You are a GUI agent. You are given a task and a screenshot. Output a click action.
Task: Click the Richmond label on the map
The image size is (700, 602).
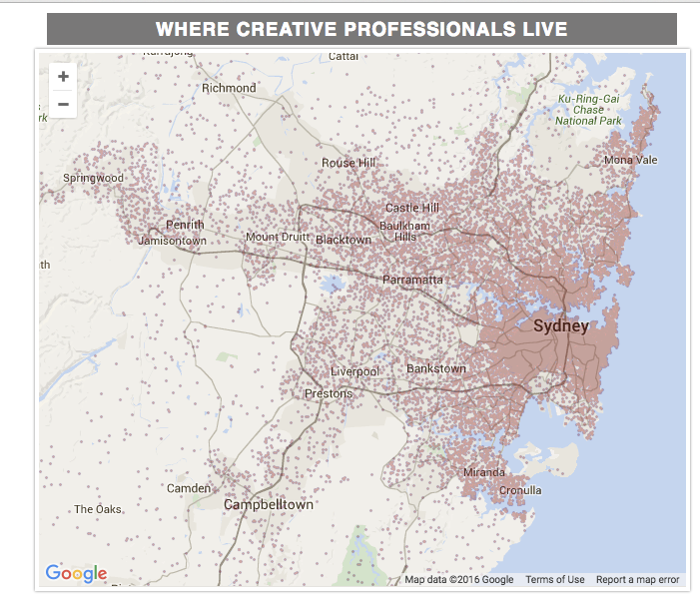coord(229,88)
